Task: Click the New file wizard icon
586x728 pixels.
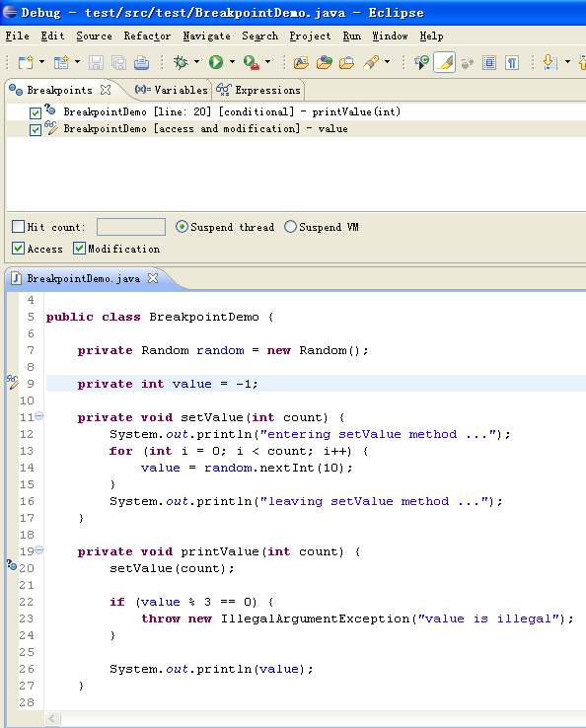Action: [x=26, y=62]
